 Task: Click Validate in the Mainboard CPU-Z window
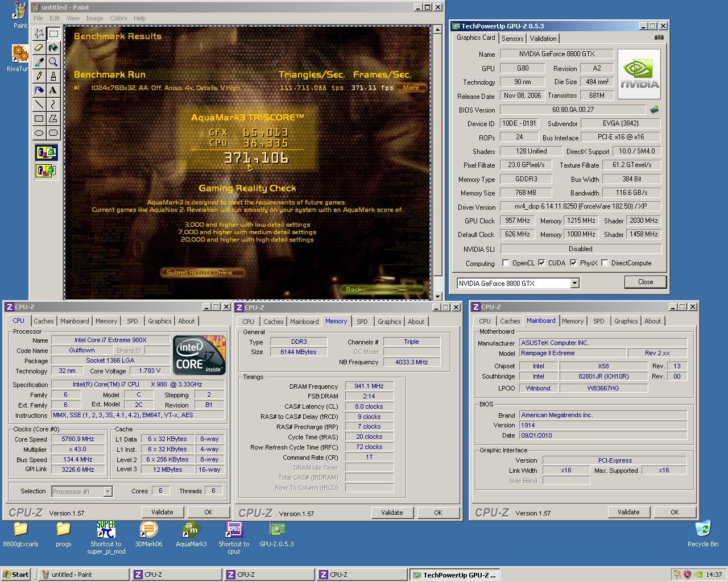(628, 512)
